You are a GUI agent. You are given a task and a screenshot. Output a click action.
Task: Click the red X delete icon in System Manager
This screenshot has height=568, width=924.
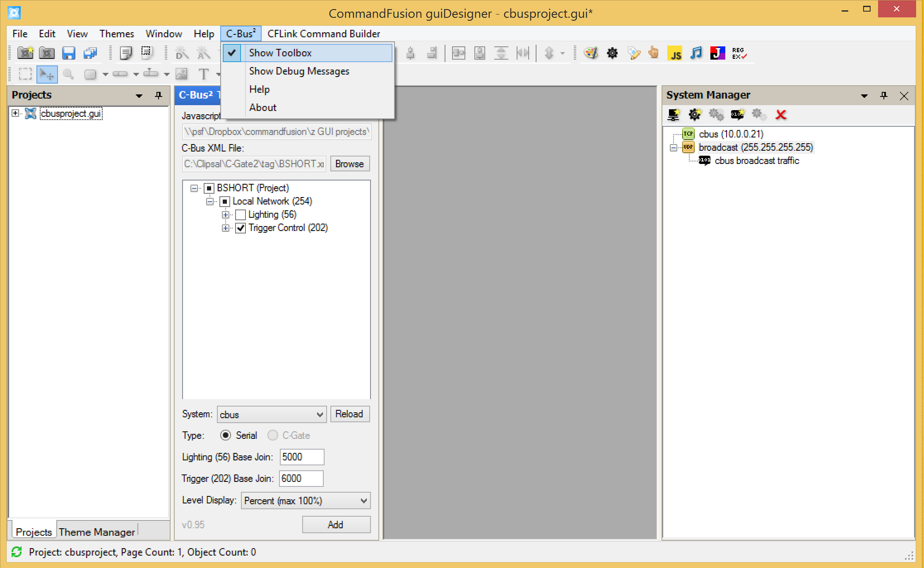tap(781, 115)
